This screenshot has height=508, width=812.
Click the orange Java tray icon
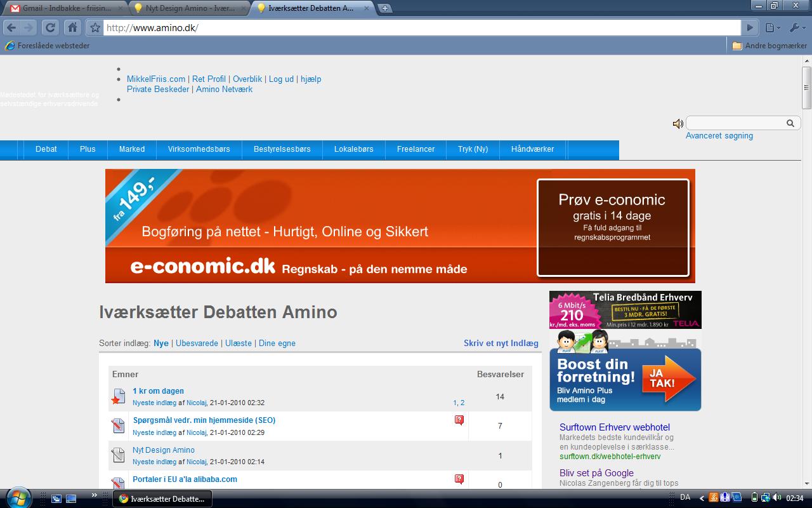pyautogui.click(x=714, y=497)
